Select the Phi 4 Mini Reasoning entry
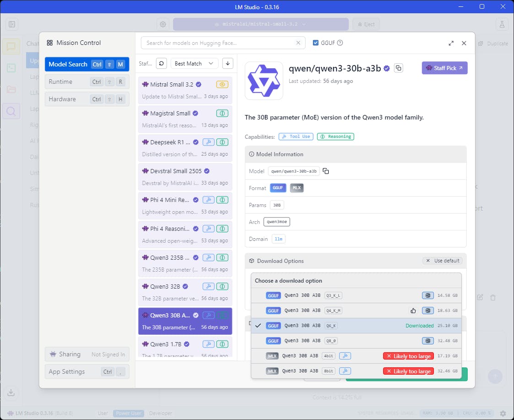The image size is (514, 420). (x=185, y=205)
